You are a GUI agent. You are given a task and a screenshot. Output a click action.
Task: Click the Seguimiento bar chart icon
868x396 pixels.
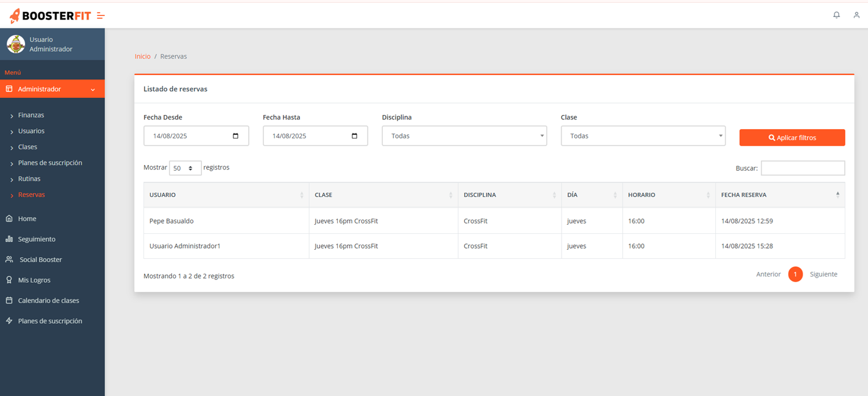click(x=9, y=239)
